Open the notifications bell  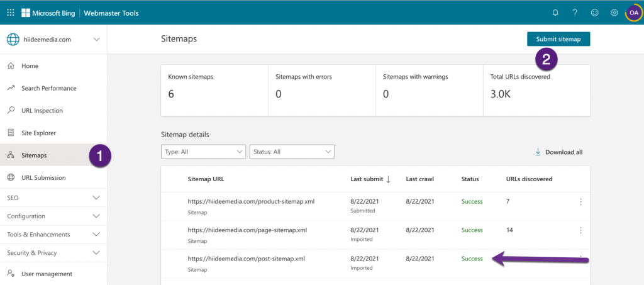(555, 13)
